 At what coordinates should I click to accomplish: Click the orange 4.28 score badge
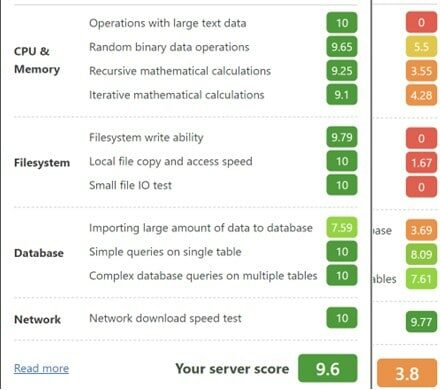(421, 95)
